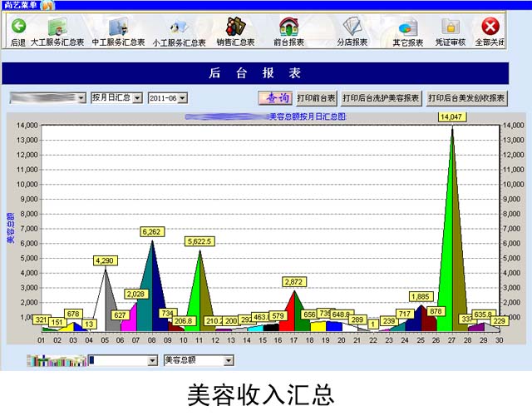
Task: Open 中工服务汇总表 report icon
Action: coord(117,28)
